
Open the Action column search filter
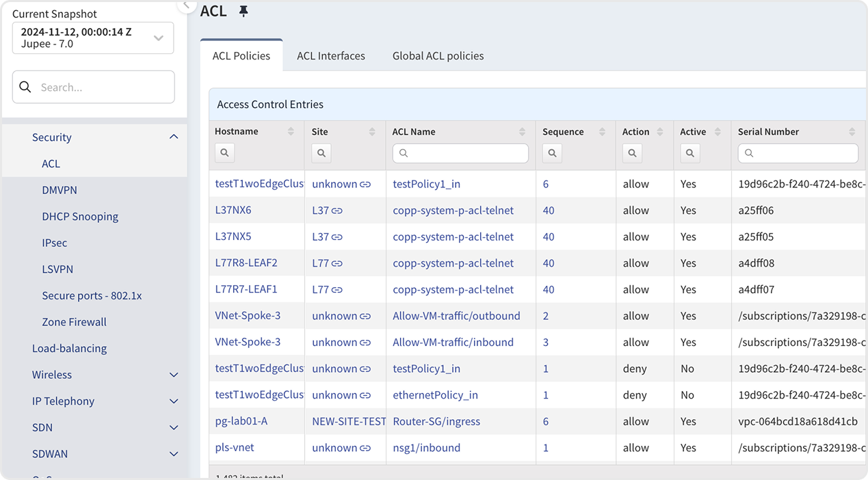click(x=632, y=153)
